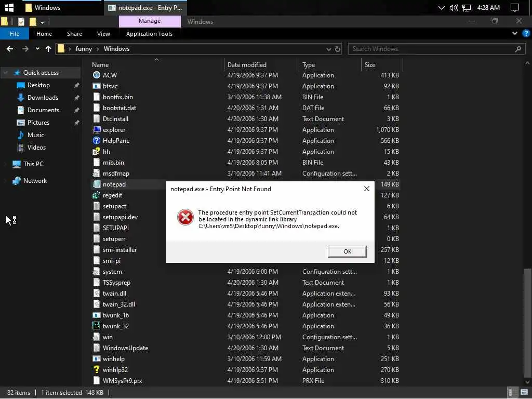
Task: Open the File ribbon tab
Action: point(14,34)
